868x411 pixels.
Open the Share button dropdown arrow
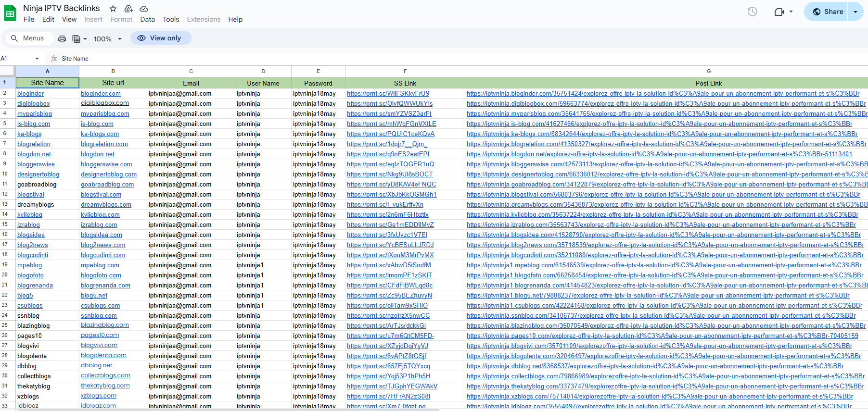(855, 12)
